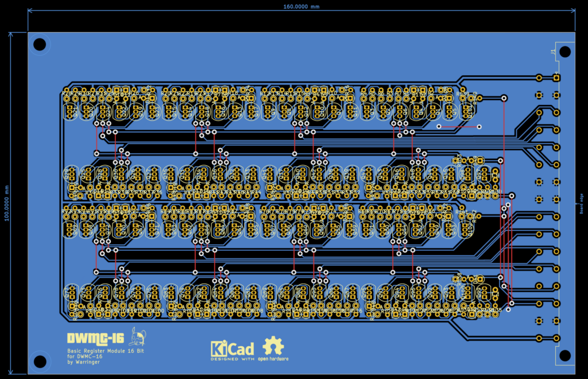Select the Basic Register Module 16 Bit text
The width and height of the screenshot is (588, 379).
(106, 350)
